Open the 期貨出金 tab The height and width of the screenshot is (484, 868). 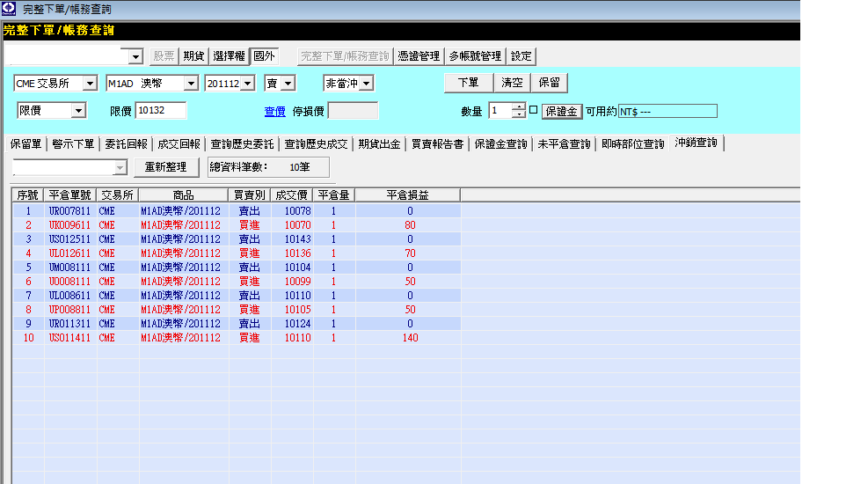[x=379, y=144]
